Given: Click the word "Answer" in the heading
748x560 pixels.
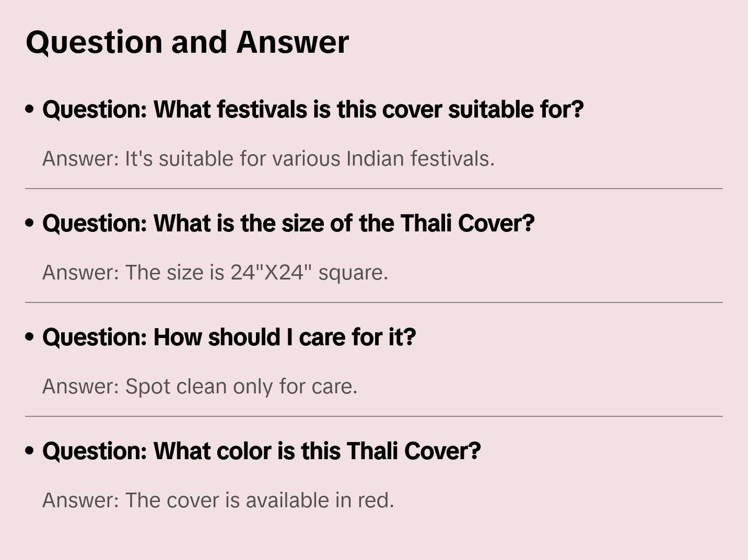Looking at the screenshot, I should 293,42.
